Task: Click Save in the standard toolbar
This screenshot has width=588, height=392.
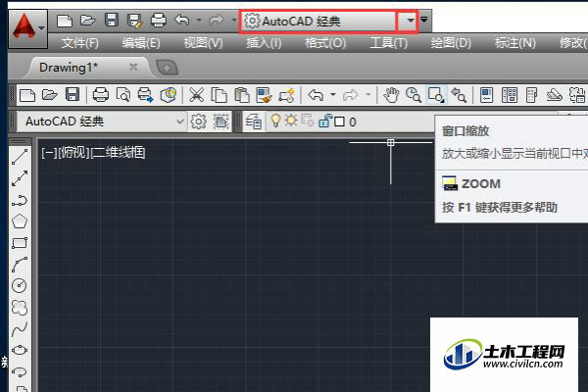Action: (x=73, y=94)
